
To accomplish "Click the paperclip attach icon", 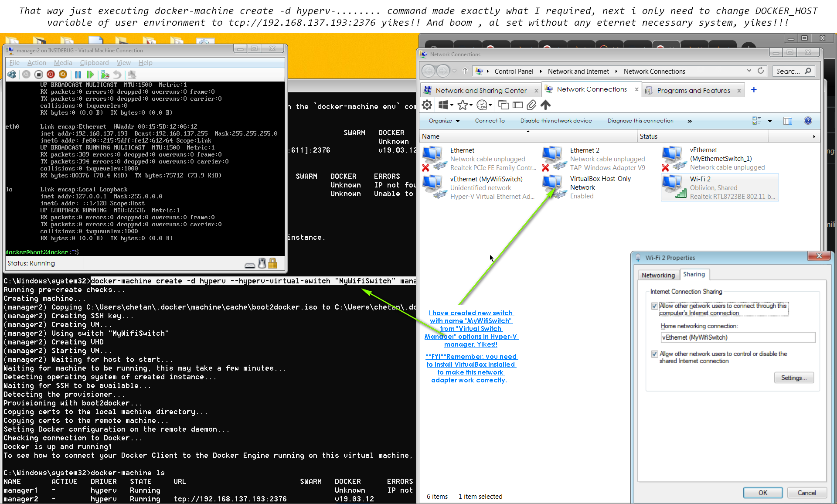I will point(531,105).
